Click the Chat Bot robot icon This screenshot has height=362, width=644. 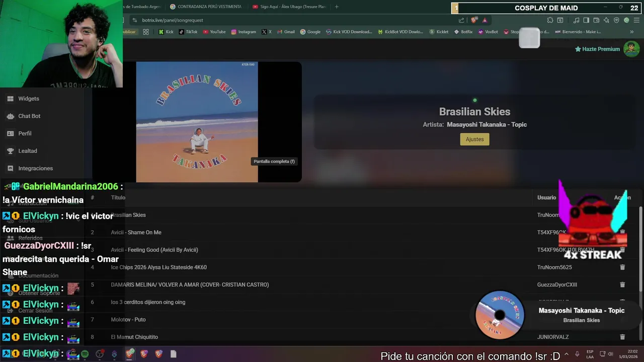pos(10,116)
